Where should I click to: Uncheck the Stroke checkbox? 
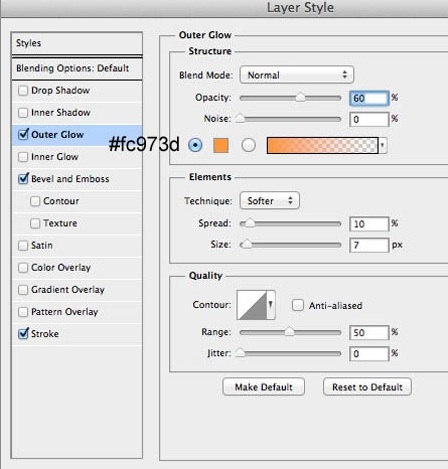[23, 333]
